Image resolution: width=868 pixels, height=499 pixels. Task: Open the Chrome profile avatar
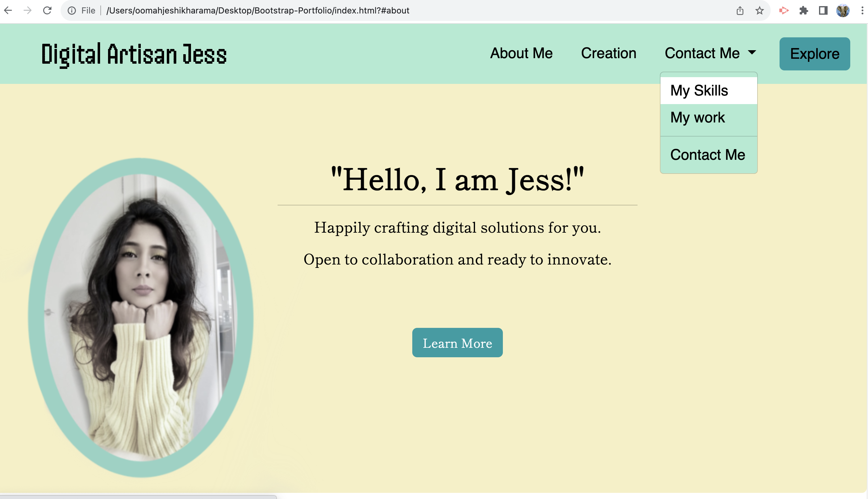(843, 11)
